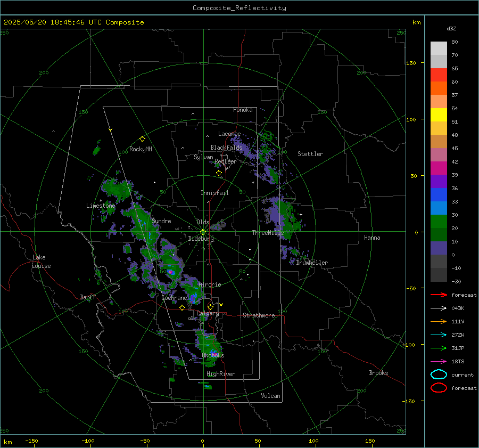Click the Cochrane label
479x448 pixels.
point(174,298)
